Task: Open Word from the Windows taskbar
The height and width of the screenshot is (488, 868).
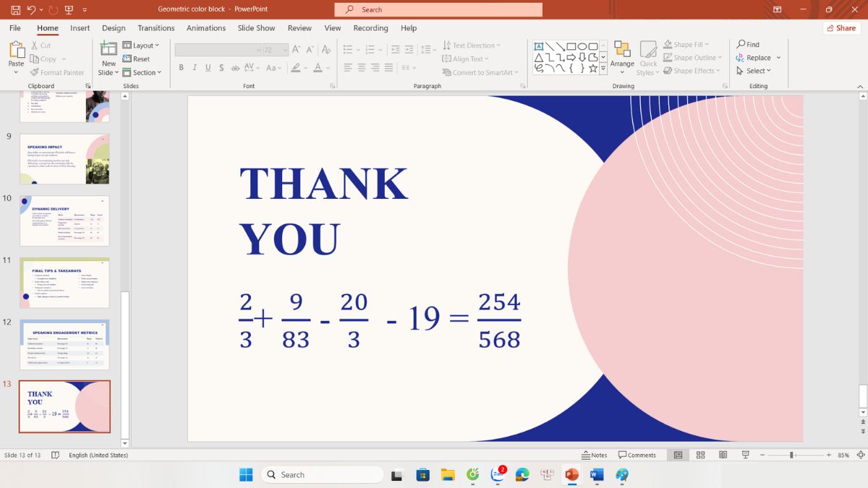Action: 597,475
